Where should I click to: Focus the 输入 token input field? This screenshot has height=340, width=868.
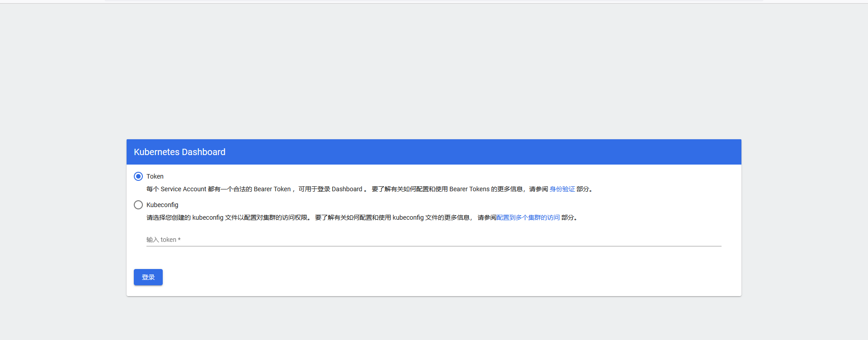[434, 240]
